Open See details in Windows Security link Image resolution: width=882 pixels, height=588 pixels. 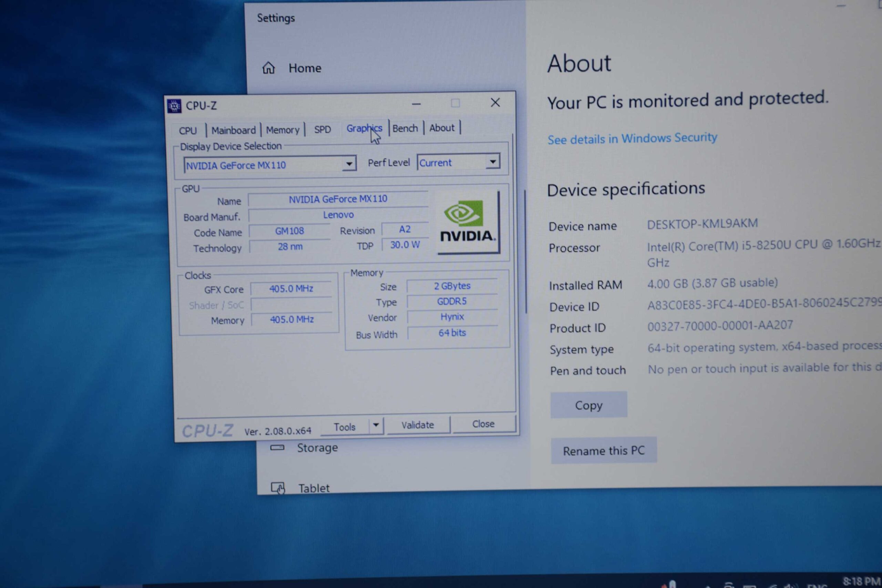[632, 138]
